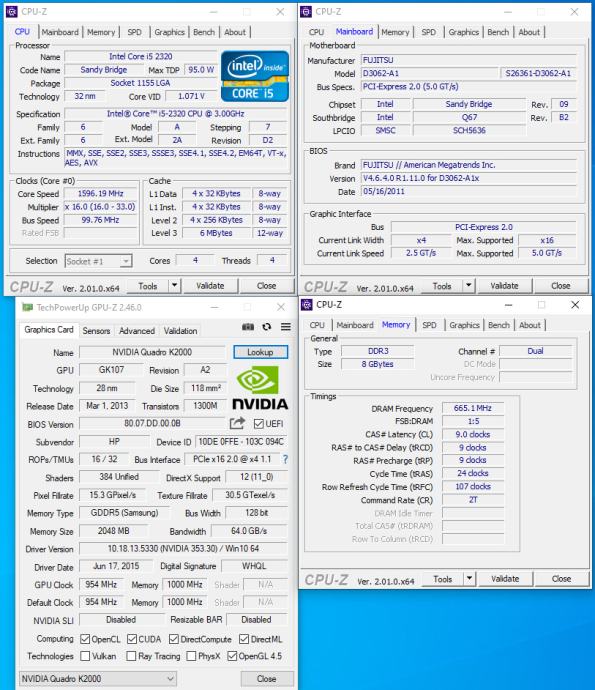Click the BIOS Version field 80.07.DD.00.0B
595x690 pixels.
(x=152, y=423)
